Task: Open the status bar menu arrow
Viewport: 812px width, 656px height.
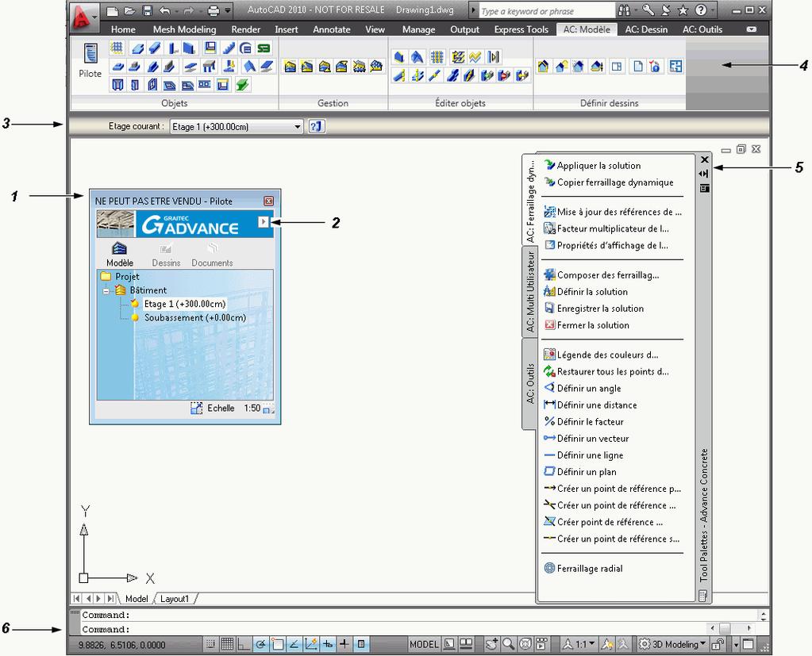Action: click(736, 645)
